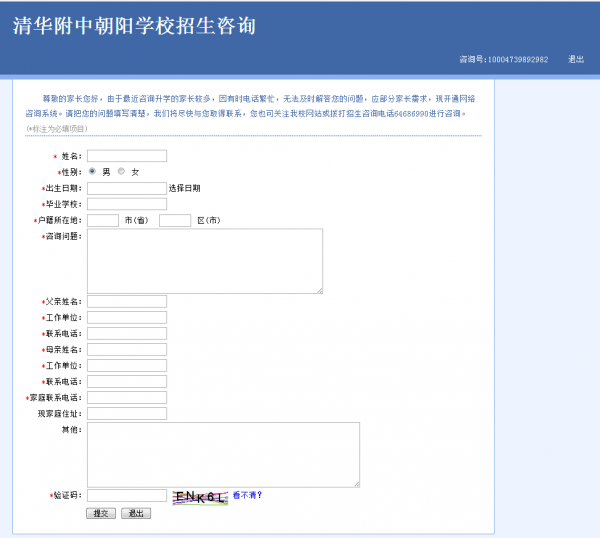This screenshot has height=538, width=600.
Task: Click the 市(省) province input box
Action: (x=103, y=220)
